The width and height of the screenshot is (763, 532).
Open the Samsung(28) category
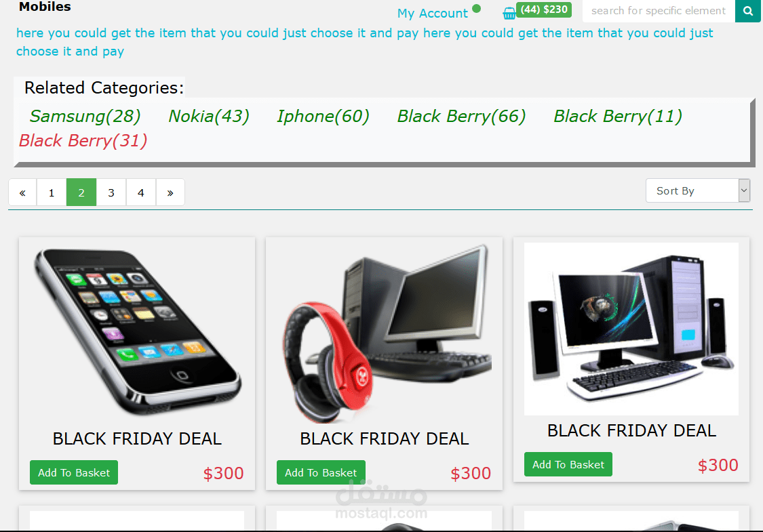click(85, 116)
